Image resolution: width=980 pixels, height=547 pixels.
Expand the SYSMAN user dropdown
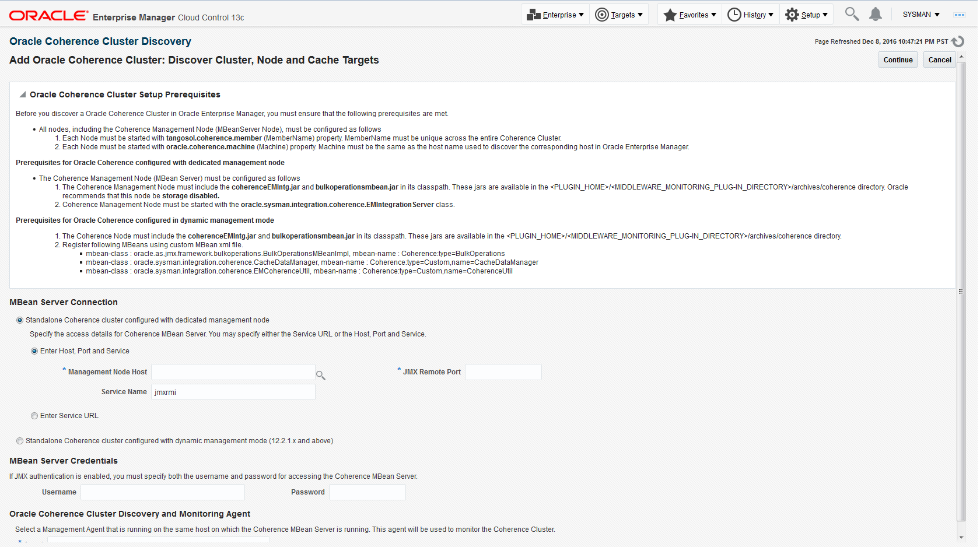(921, 15)
